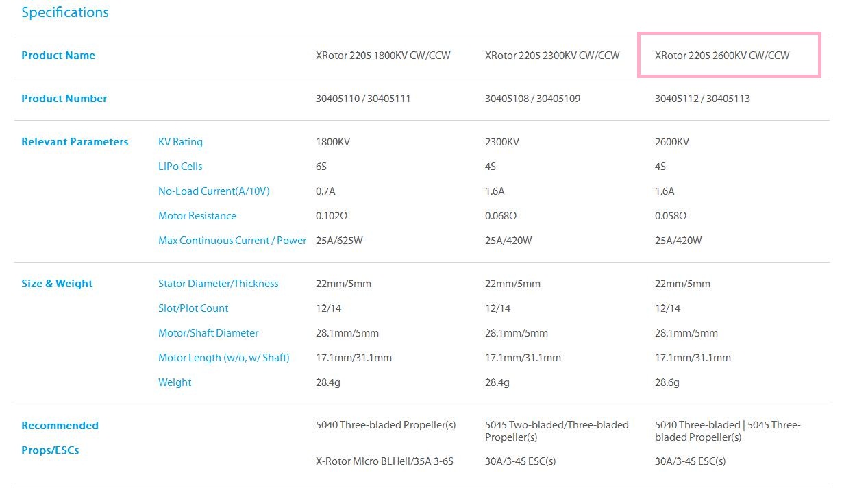The image size is (868, 488).
Task: Click product number 30405112 / 30405113
Action: tap(702, 99)
